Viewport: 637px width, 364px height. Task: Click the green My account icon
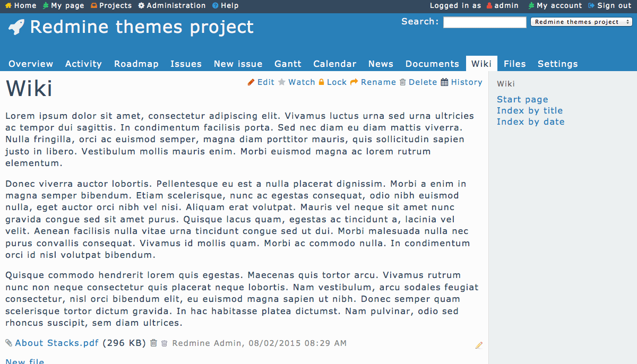pos(531,6)
